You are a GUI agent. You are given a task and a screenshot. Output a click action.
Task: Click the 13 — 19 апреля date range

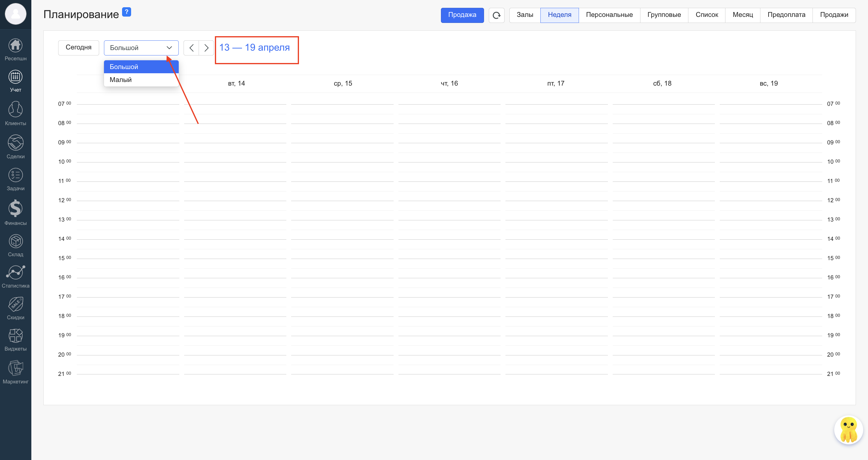pos(254,48)
